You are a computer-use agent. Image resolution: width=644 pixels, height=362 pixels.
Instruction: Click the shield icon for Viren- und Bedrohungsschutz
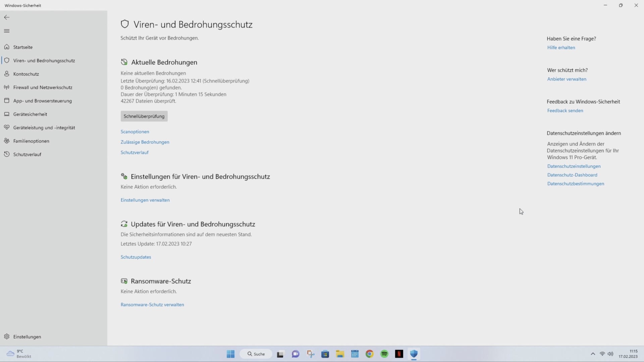coord(7,60)
